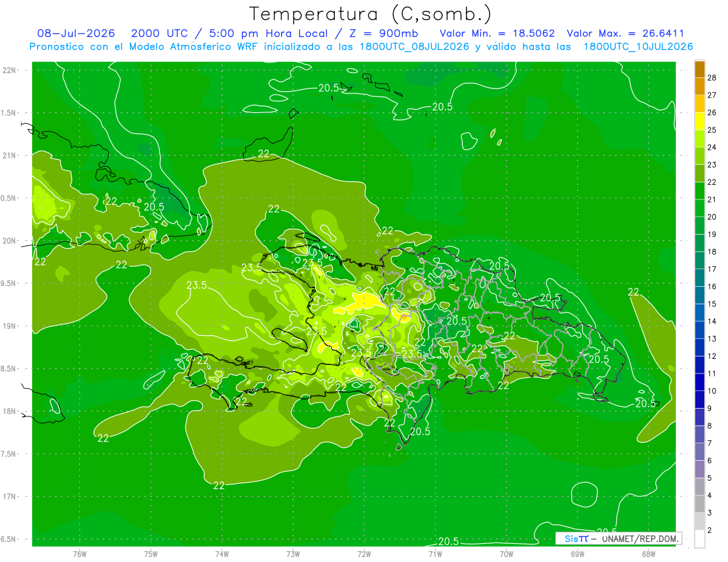Click the legend label '7'
Image resolution: width=728 pixels, height=562 pixels.
click(x=710, y=444)
